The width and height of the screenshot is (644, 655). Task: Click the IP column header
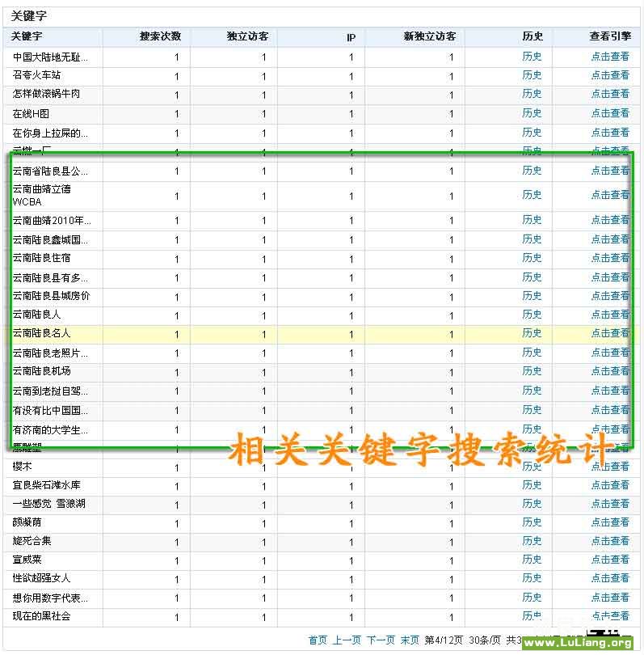(x=351, y=37)
